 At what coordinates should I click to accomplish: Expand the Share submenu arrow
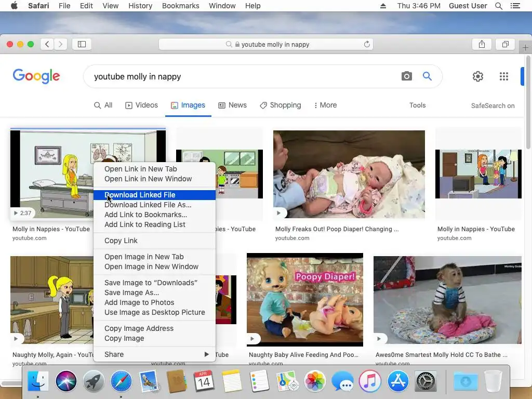[x=206, y=354]
